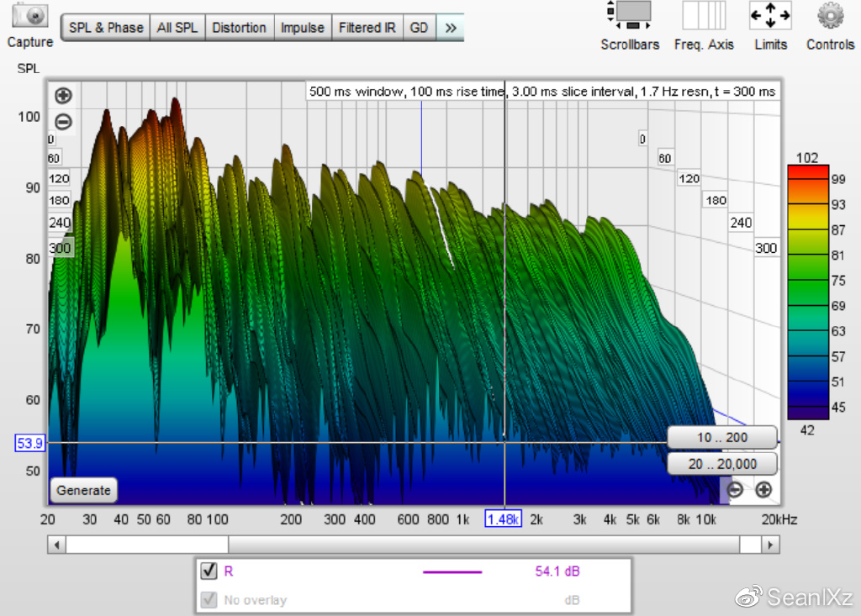Open the Filtered IR tab
Screen dimensions: 861x616
click(x=367, y=28)
